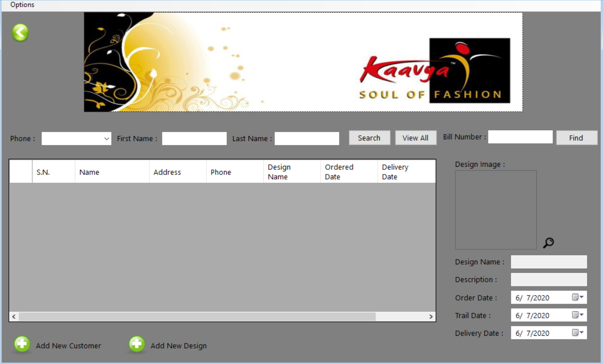Click the Add New Customer label
The height and width of the screenshot is (364, 603).
[x=69, y=346]
